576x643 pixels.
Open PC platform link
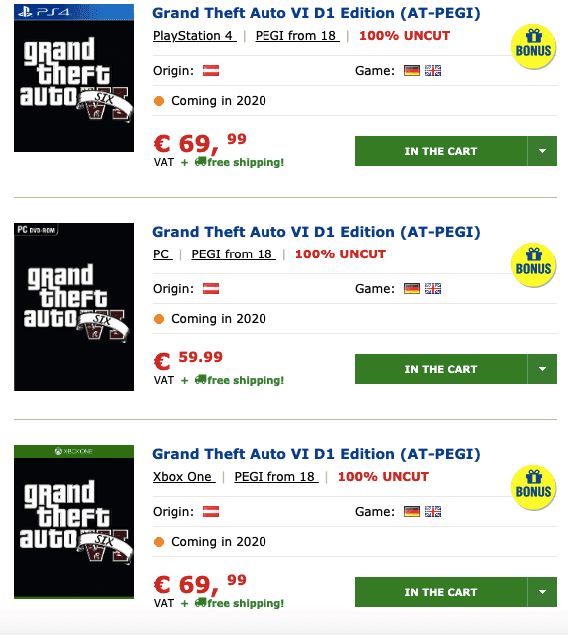click(162, 254)
